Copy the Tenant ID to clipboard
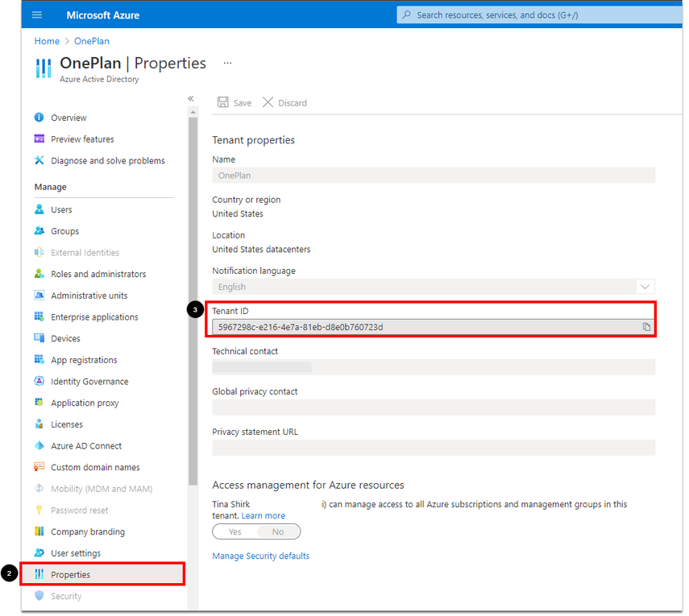 tap(646, 327)
